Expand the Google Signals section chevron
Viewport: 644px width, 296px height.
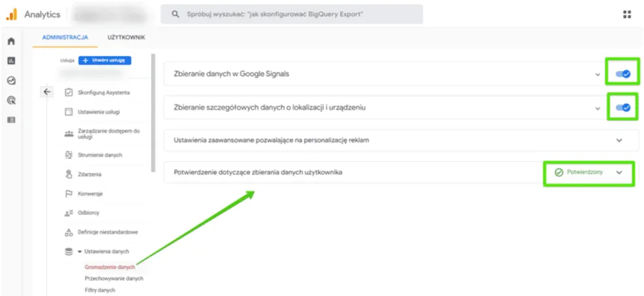(x=597, y=75)
